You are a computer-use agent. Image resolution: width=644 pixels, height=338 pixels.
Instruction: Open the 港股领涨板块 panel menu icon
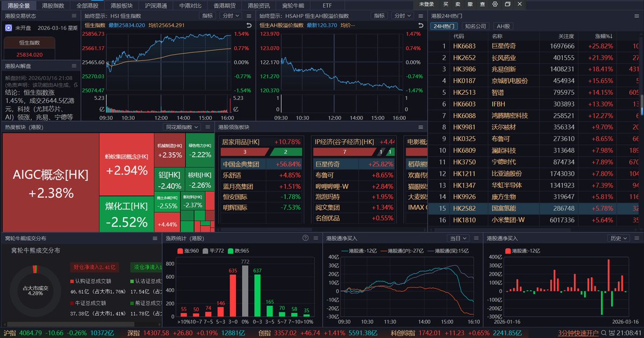pyautogui.click(x=421, y=127)
